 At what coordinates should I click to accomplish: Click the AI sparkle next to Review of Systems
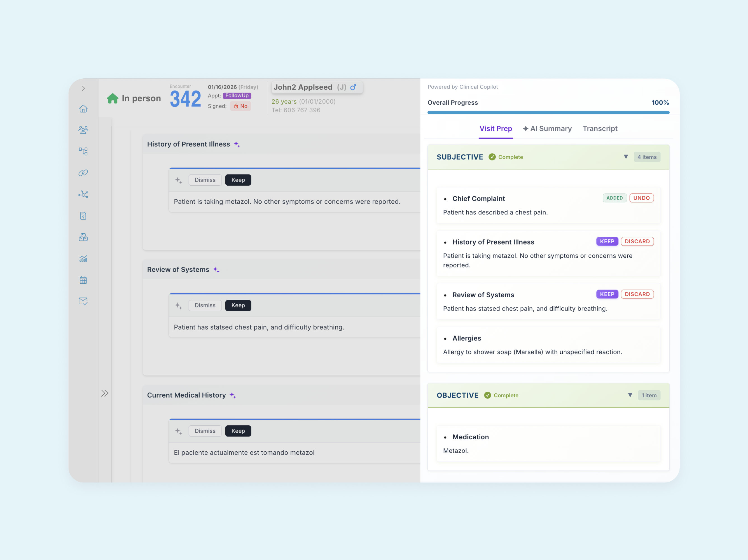click(x=216, y=270)
